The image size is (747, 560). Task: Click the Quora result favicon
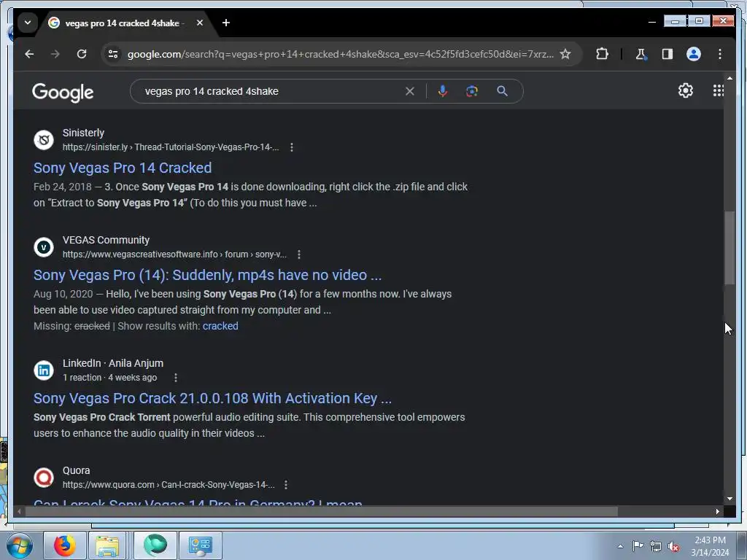point(44,477)
